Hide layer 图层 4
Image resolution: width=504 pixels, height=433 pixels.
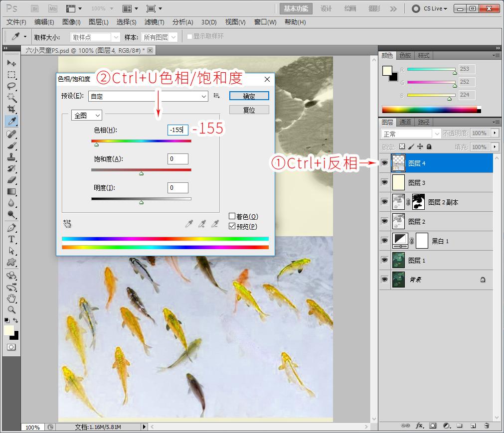[x=384, y=163]
